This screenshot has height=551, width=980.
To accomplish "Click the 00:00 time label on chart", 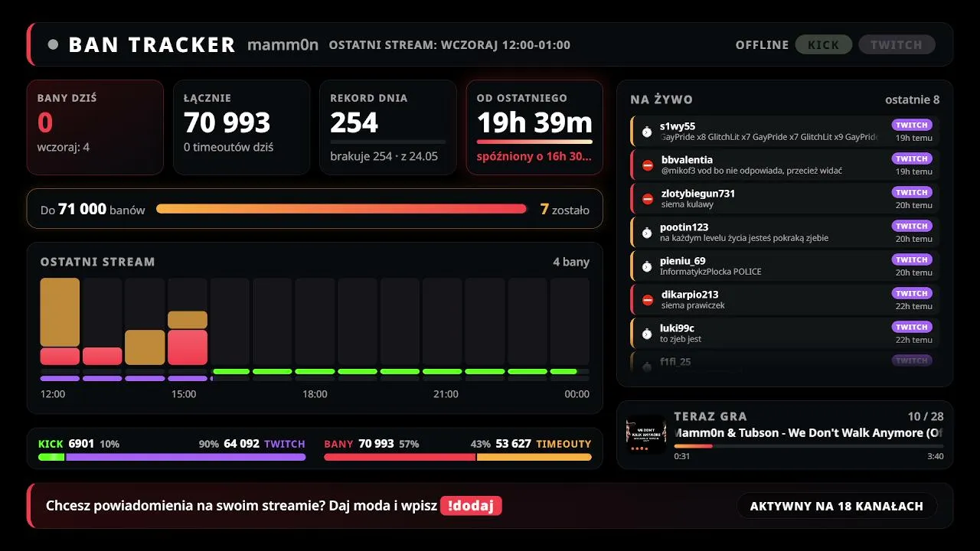I will [x=577, y=394].
